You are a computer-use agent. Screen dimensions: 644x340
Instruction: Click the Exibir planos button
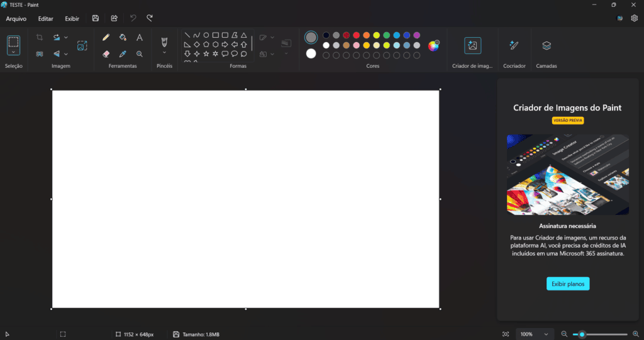[568, 284]
